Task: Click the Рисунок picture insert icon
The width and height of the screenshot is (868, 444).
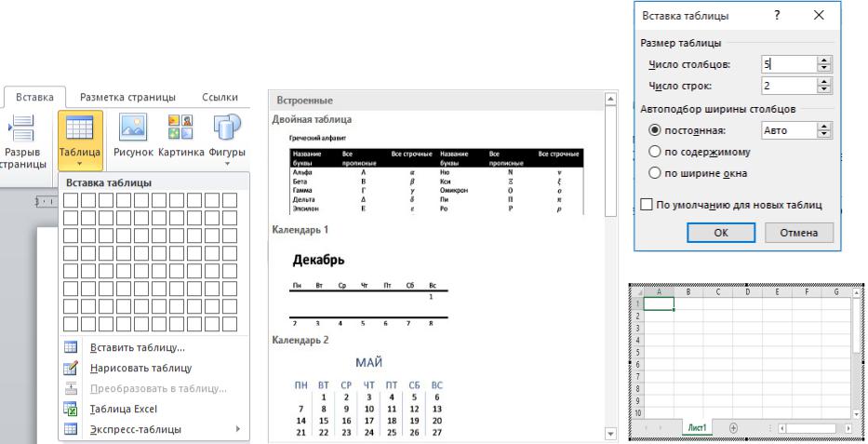Action: (x=133, y=128)
